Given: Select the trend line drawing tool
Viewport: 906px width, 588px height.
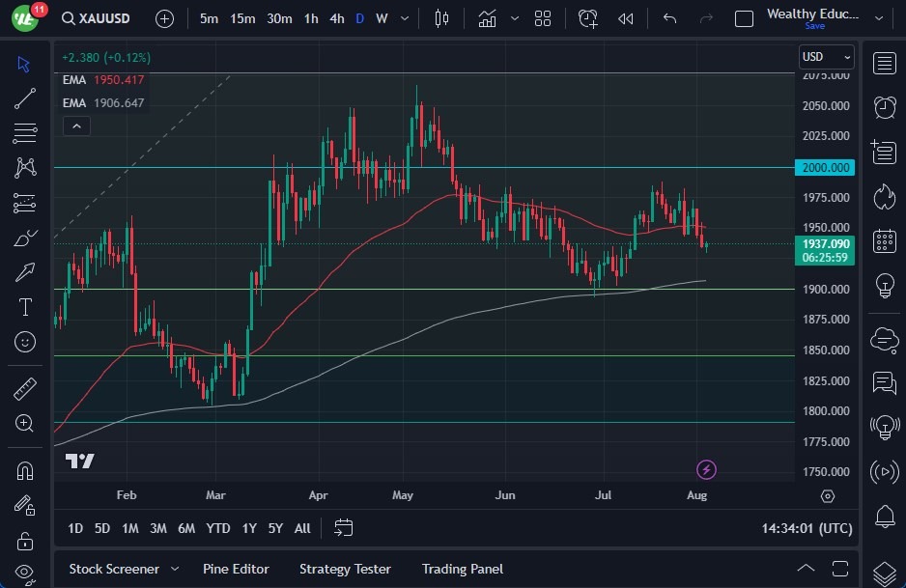Looking at the screenshot, I should click(25, 98).
